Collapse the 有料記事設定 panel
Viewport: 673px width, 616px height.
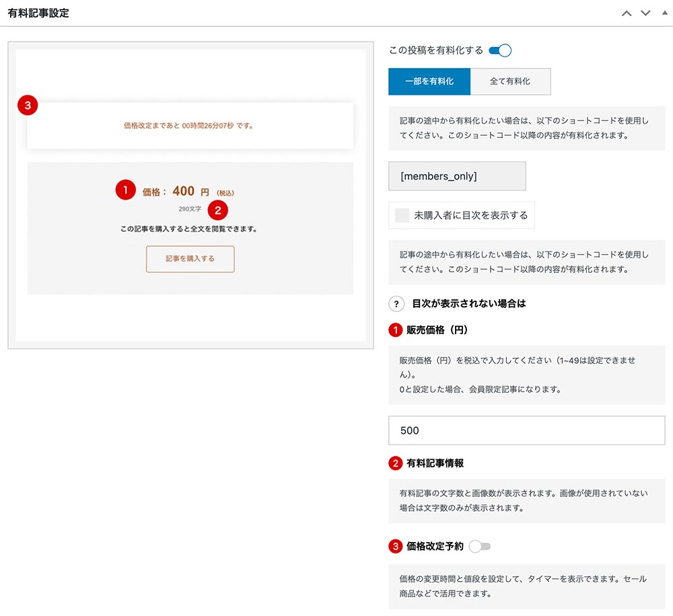(x=665, y=13)
